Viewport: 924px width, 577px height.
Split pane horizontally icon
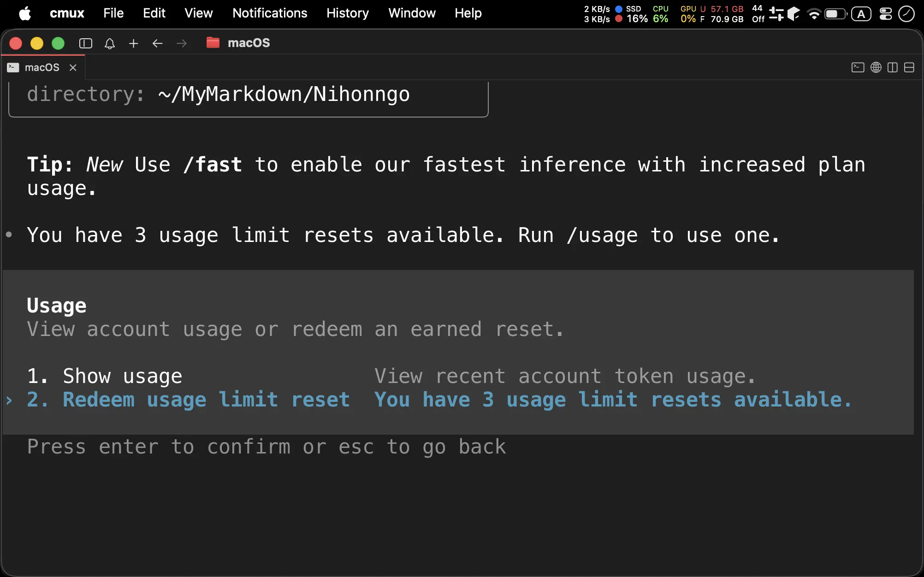[x=909, y=67]
